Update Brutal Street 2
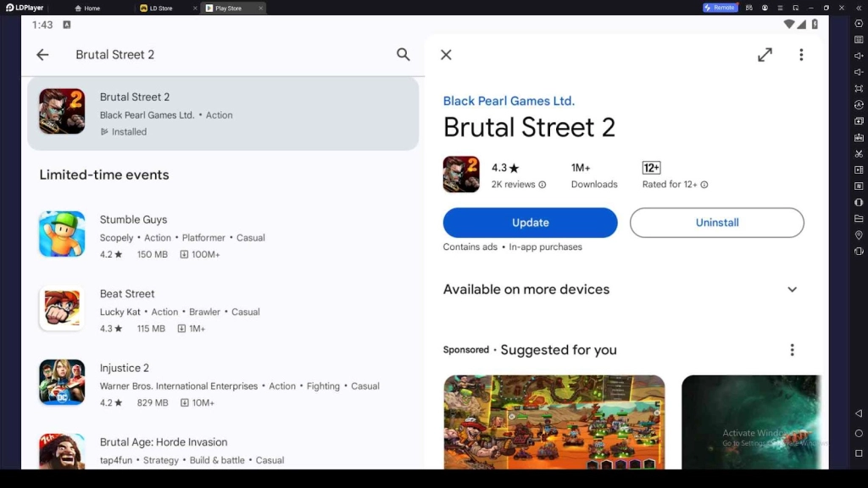868x488 pixels. 530,223
